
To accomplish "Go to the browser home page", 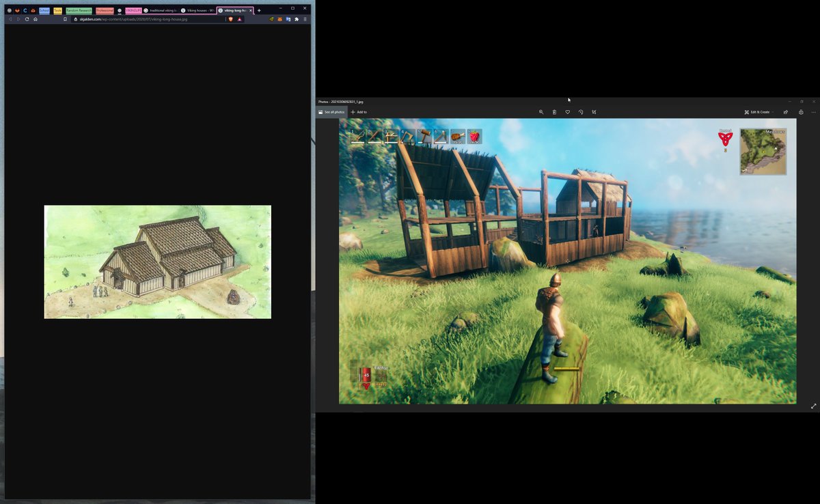I will point(36,19).
